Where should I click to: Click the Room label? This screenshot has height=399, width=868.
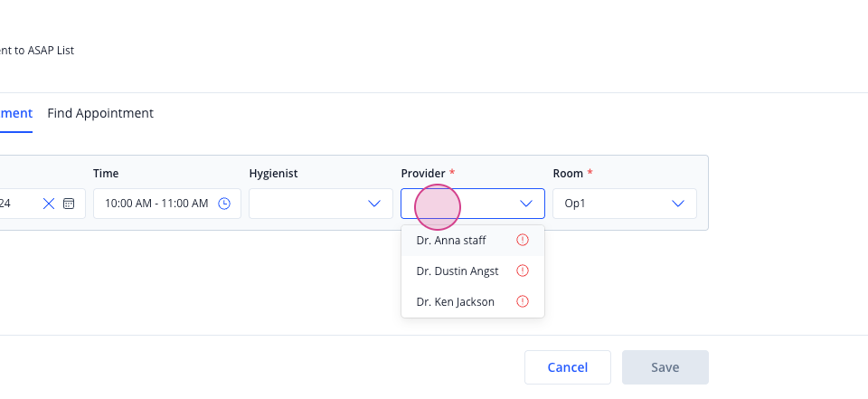click(568, 174)
